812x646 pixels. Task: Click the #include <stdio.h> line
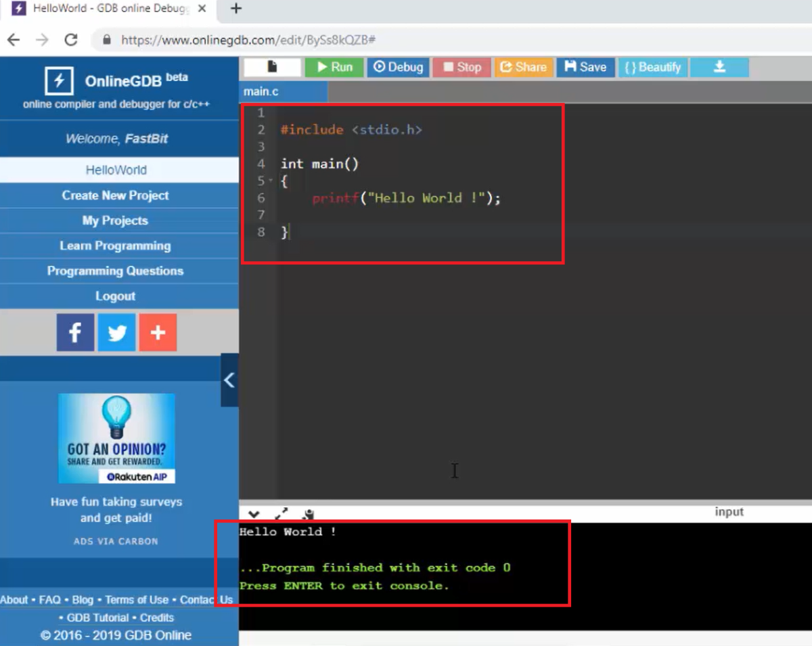pyautogui.click(x=351, y=130)
